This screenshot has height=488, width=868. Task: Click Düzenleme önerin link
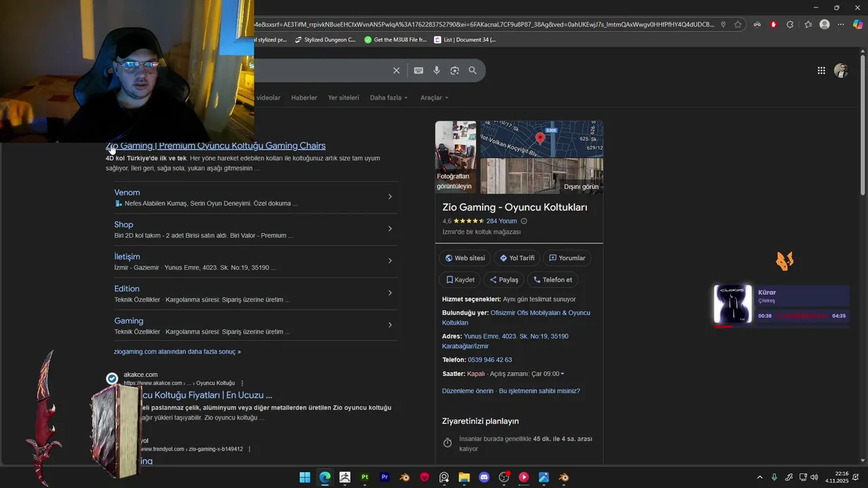click(x=468, y=391)
